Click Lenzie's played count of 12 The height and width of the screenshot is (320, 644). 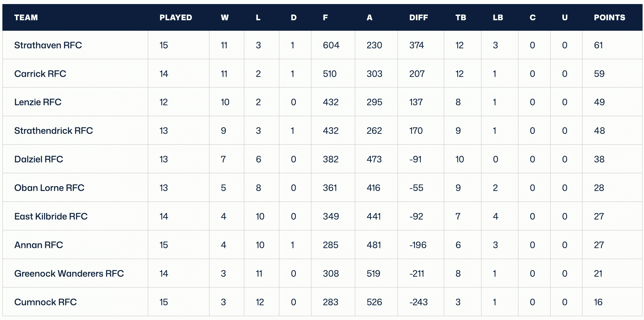[x=164, y=102]
